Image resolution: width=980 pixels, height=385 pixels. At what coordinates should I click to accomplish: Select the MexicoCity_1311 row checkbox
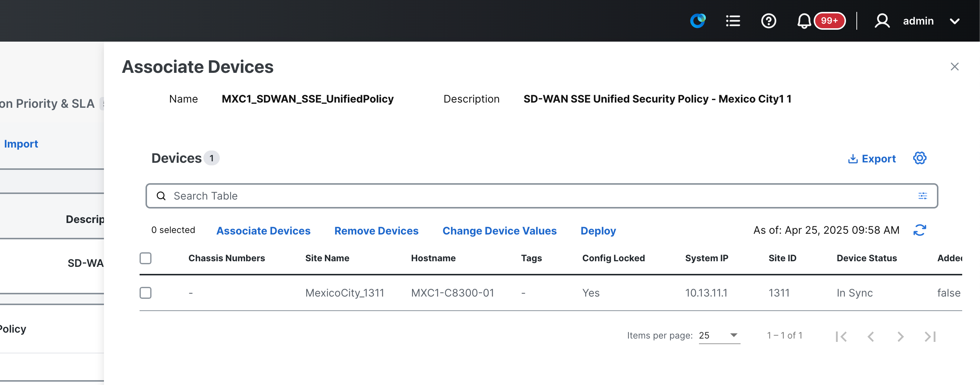[x=145, y=292]
